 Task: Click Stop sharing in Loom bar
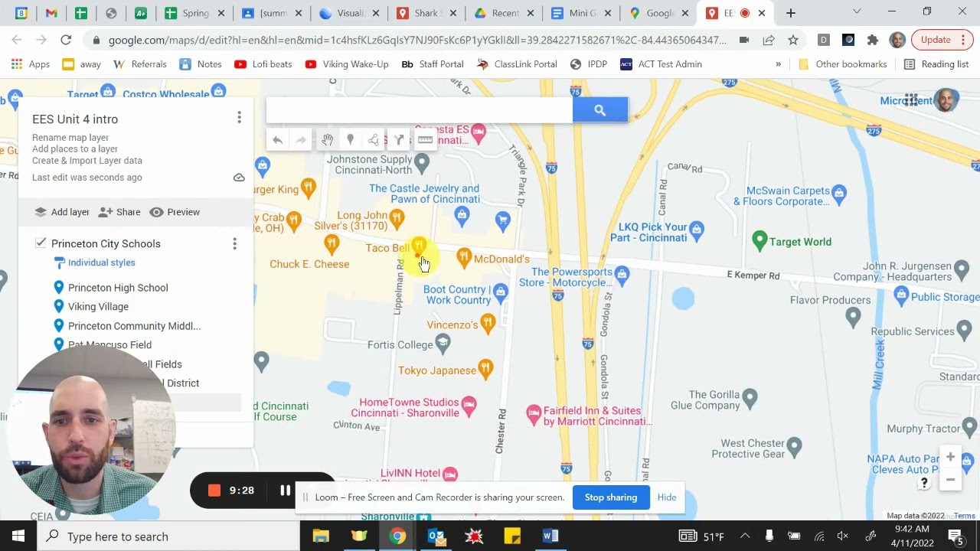click(611, 497)
